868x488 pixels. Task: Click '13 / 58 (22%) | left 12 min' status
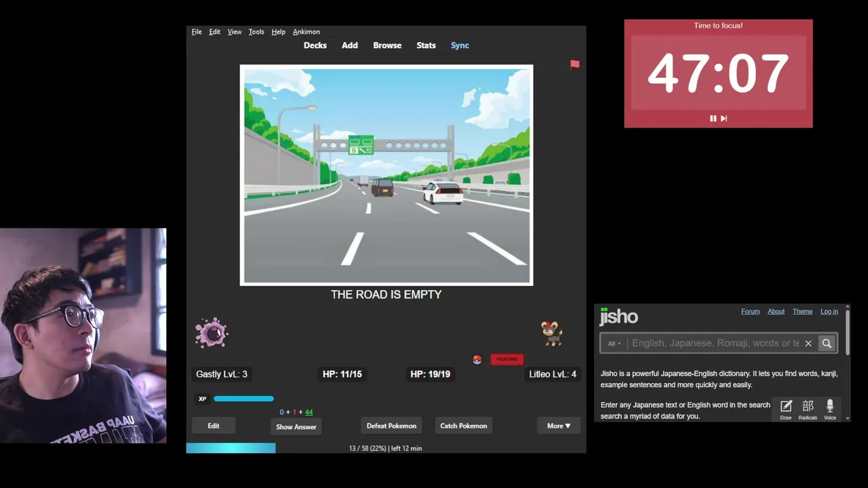click(385, 449)
